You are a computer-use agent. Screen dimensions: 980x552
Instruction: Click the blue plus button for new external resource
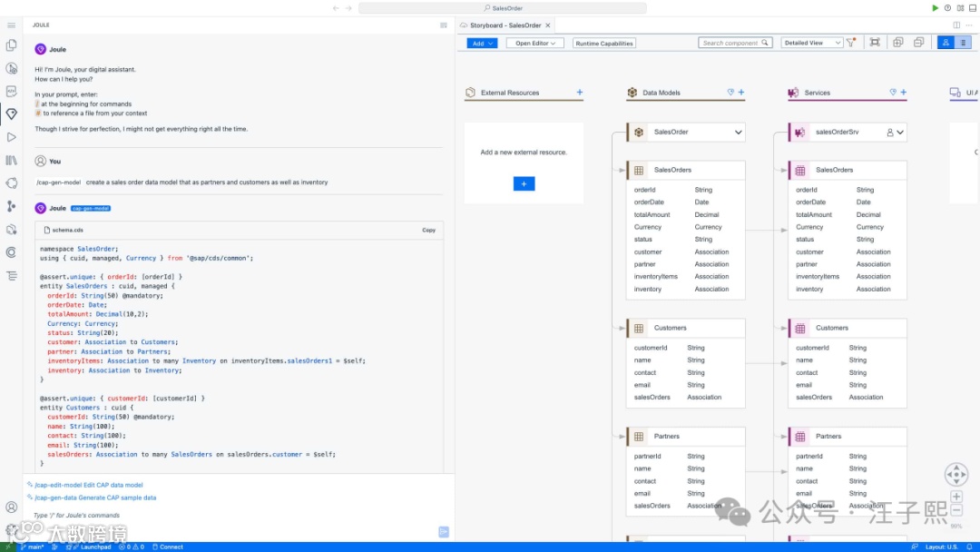(x=524, y=183)
